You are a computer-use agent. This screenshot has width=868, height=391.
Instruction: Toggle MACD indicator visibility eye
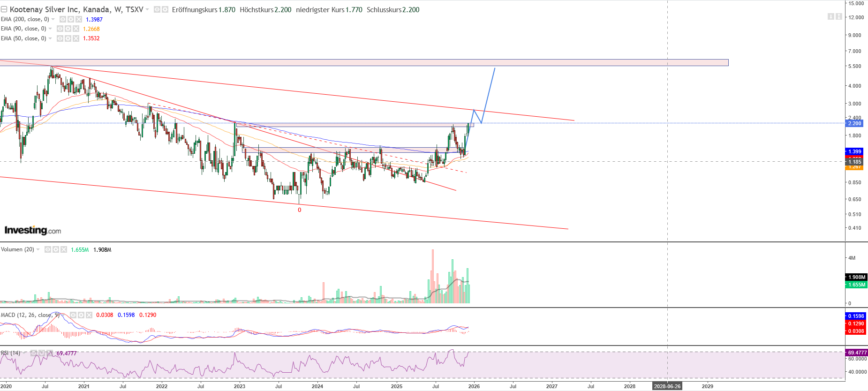(x=73, y=315)
